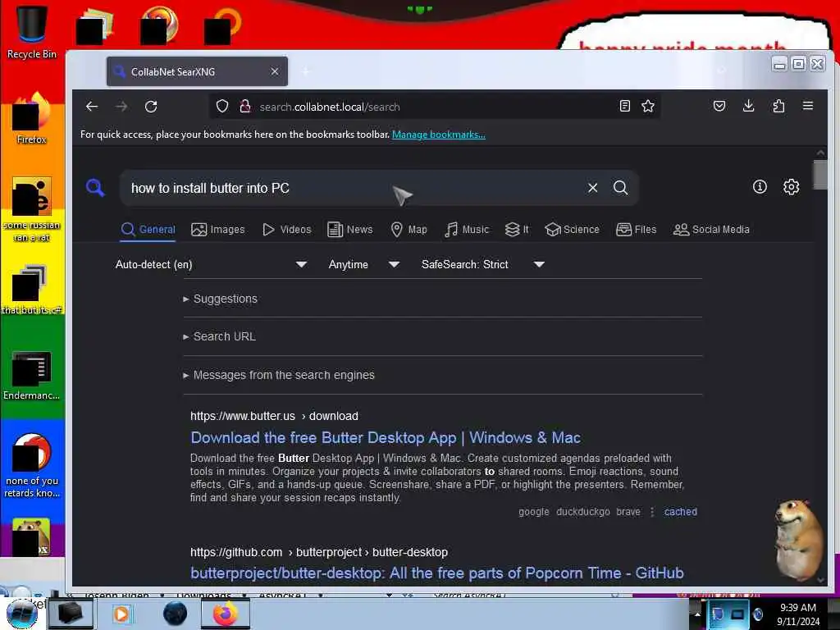Switch to the Map category tab
Screen dimensions: 840x630
[409, 230]
